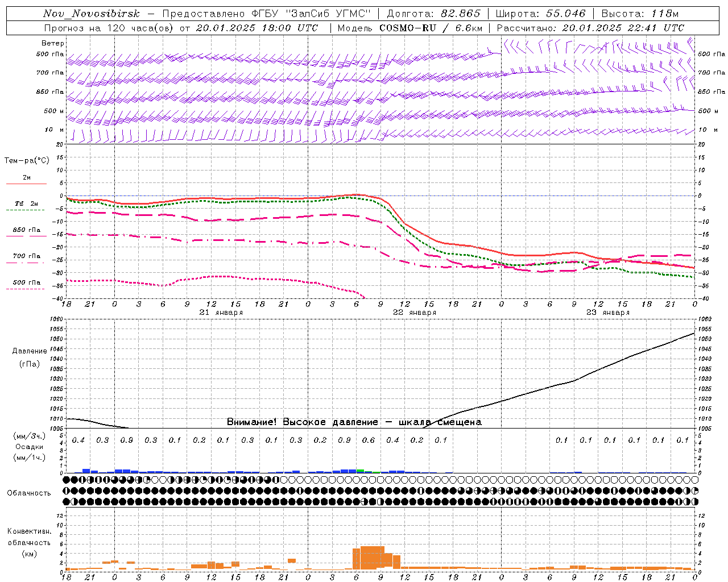Click the 23 января date label
The width and height of the screenshot is (728, 582).
click(x=608, y=313)
